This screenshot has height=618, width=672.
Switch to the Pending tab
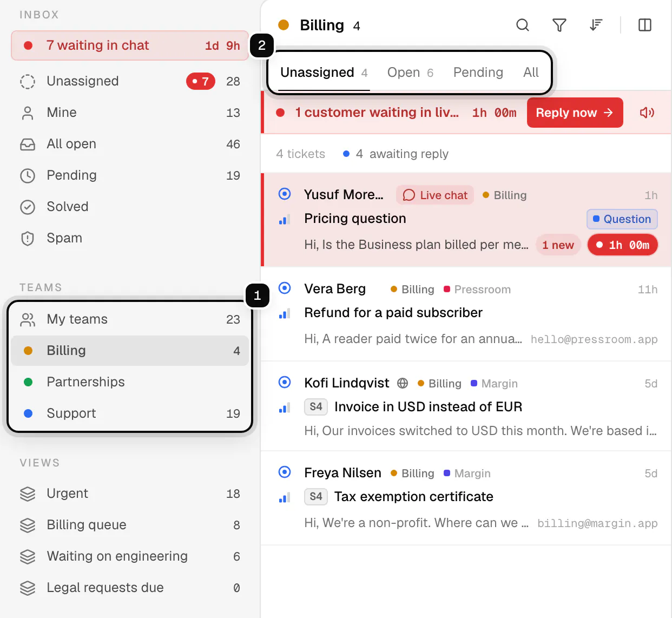pyautogui.click(x=478, y=73)
